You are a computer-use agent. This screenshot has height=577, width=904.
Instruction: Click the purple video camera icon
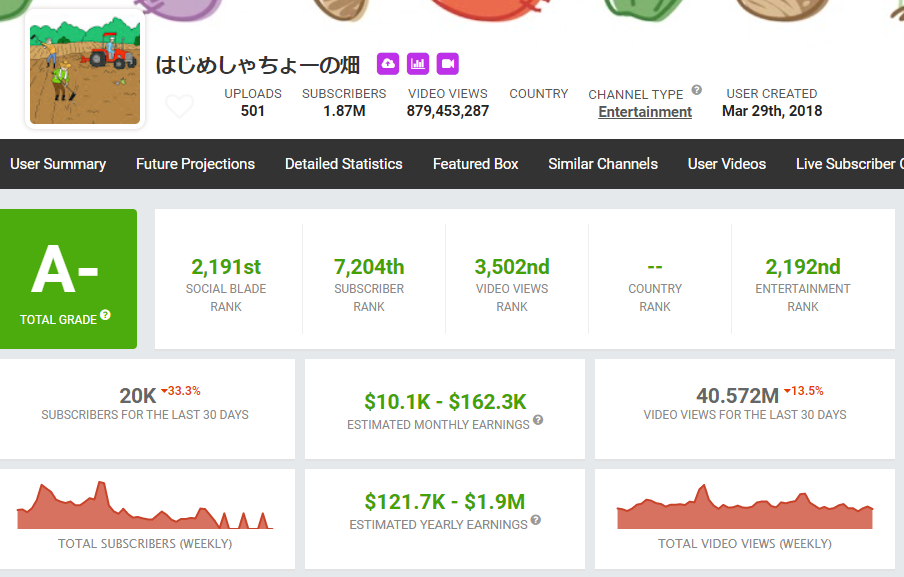tap(447, 64)
